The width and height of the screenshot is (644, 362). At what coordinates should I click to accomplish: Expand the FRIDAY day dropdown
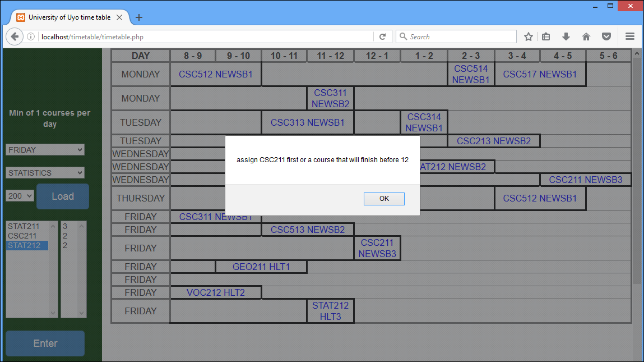(45, 150)
